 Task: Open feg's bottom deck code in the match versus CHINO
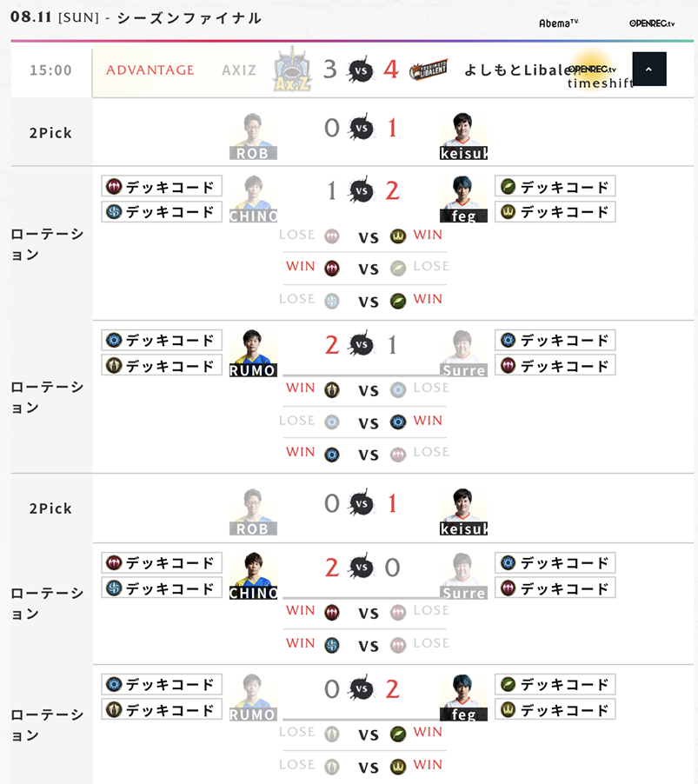click(555, 211)
